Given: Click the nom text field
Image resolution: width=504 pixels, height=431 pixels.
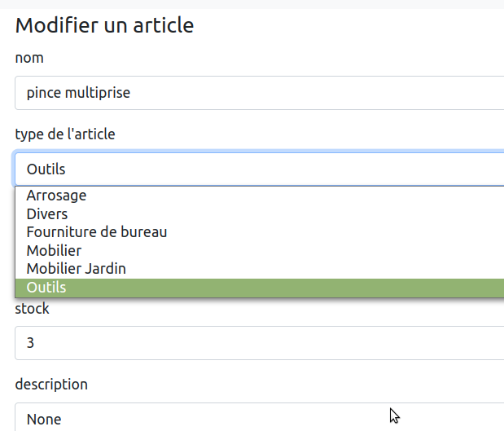Looking at the screenshot, I should pyautogui.click(x=259, y=93).
